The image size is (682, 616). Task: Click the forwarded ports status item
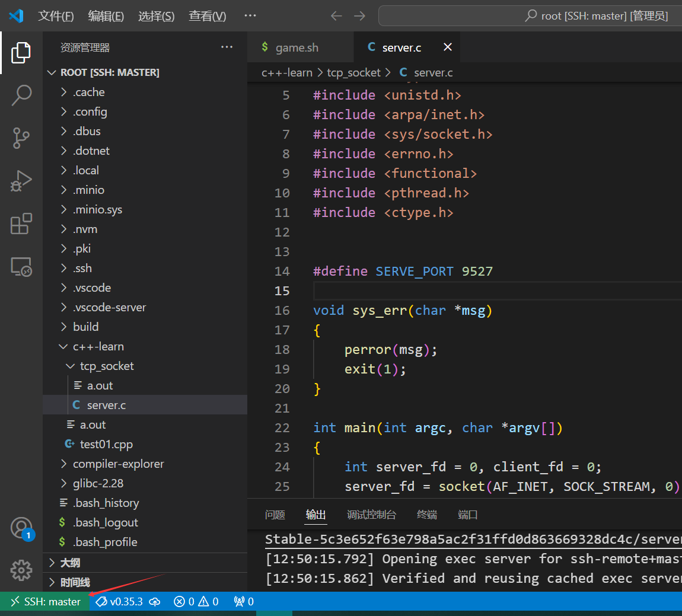(x=244, y=602)
